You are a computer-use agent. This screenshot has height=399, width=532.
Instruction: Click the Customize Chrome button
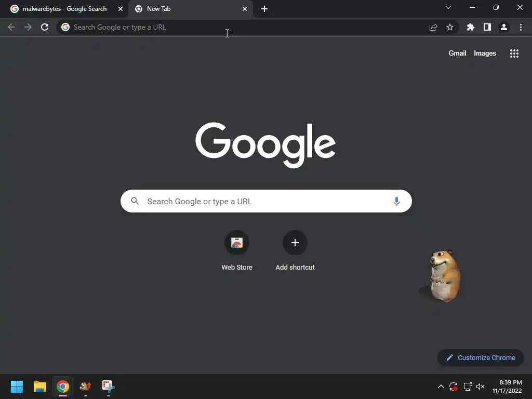tap(481, 357)
